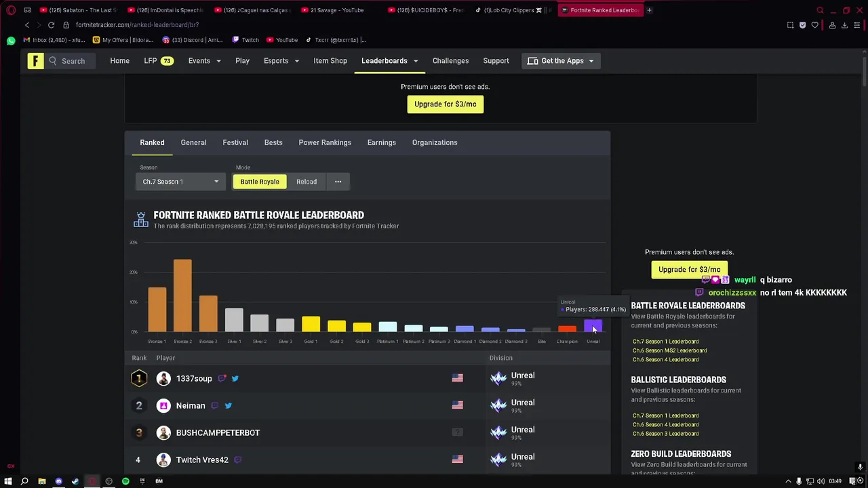Click the Fortnite Tracker yellow F logo

click(35, 61)
